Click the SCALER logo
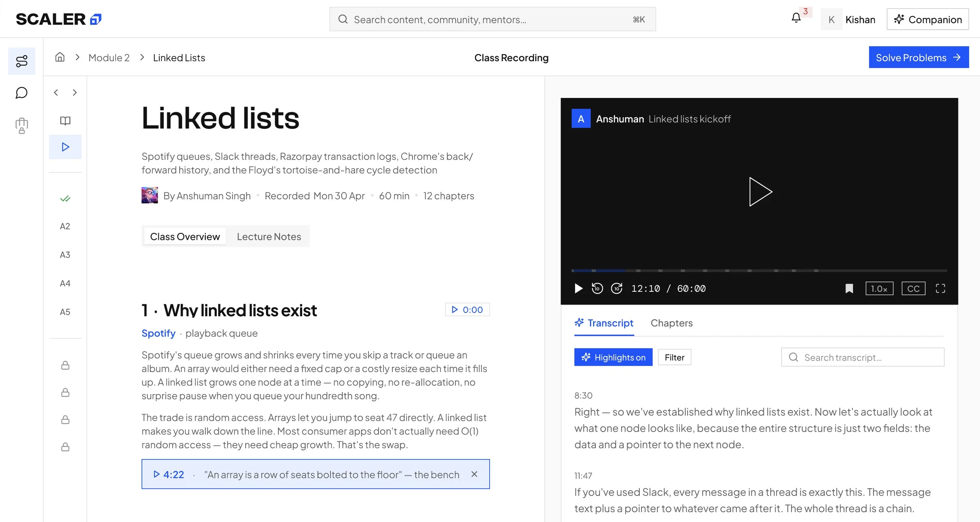The width and height of the screenshot is (980, 522). tap(58, 19)
